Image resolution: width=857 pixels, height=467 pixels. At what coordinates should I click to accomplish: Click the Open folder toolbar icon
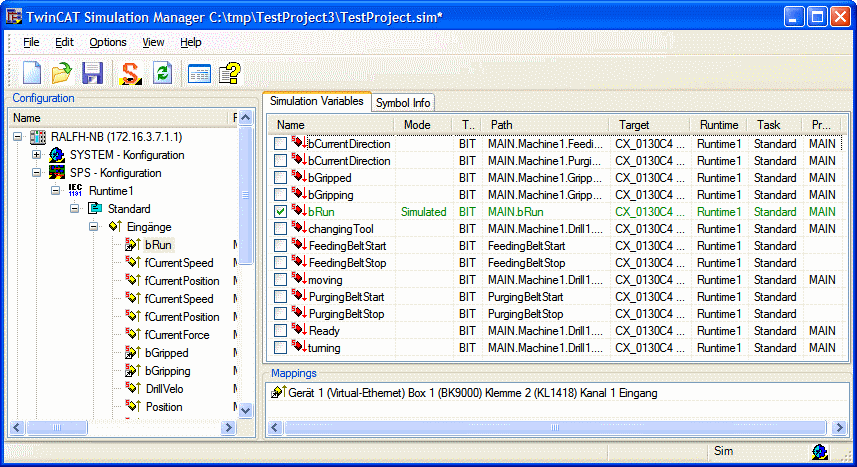tap(62, 73)
